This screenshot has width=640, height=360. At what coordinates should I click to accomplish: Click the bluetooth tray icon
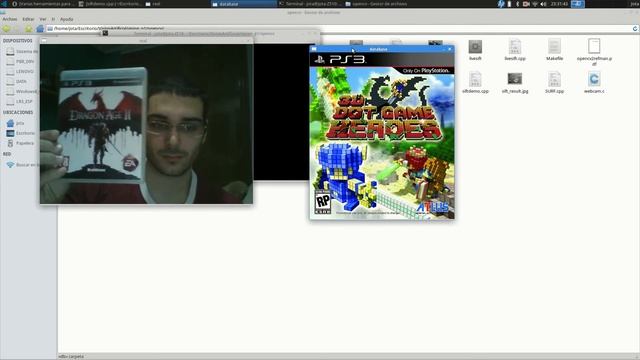pyautogui.click(x=517, y=4)
